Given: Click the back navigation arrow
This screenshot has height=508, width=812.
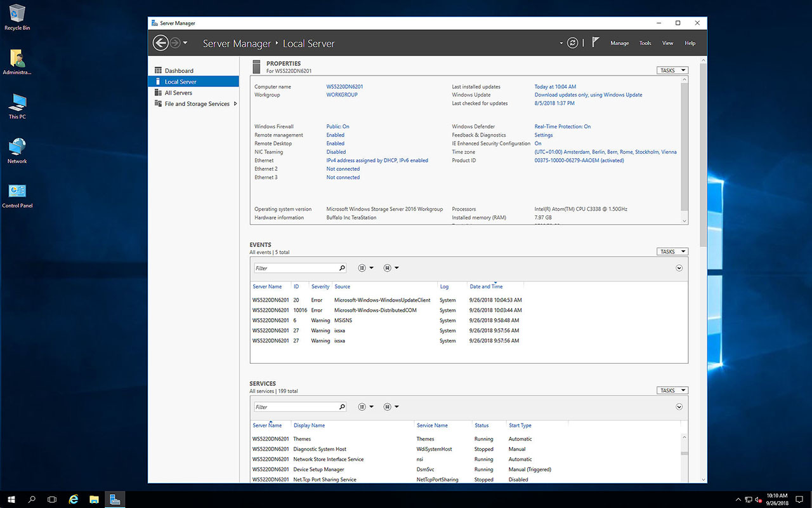Looking at the screenshot, I should click(160, 43).
